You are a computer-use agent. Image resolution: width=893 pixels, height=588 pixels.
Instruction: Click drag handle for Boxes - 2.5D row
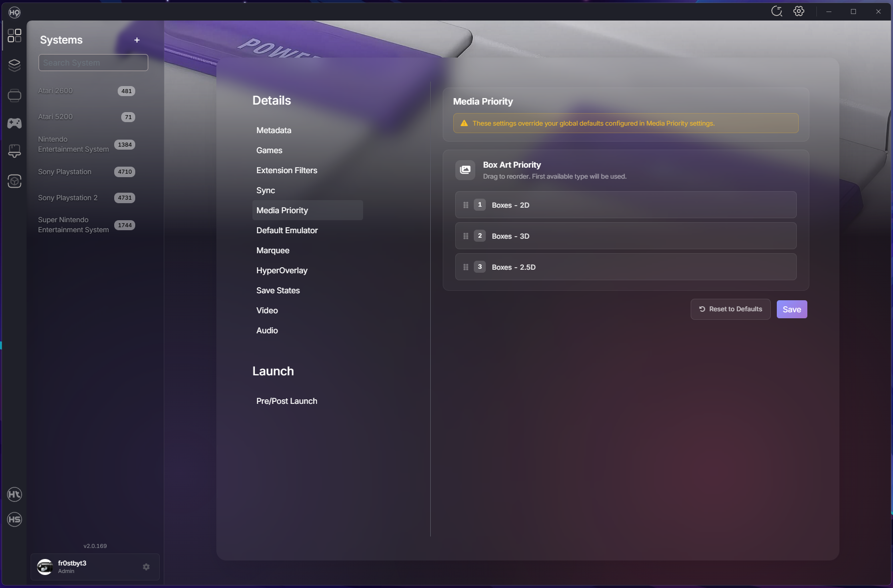click(466, 267)
